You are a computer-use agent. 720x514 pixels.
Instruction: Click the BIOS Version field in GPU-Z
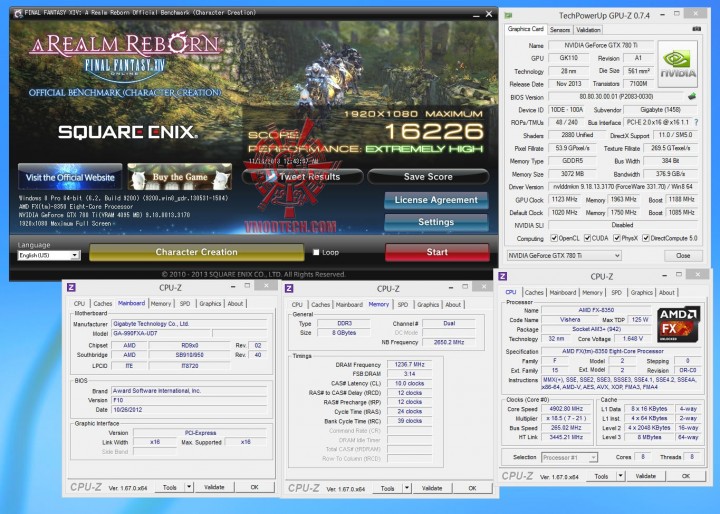click(x=616, y=96)
